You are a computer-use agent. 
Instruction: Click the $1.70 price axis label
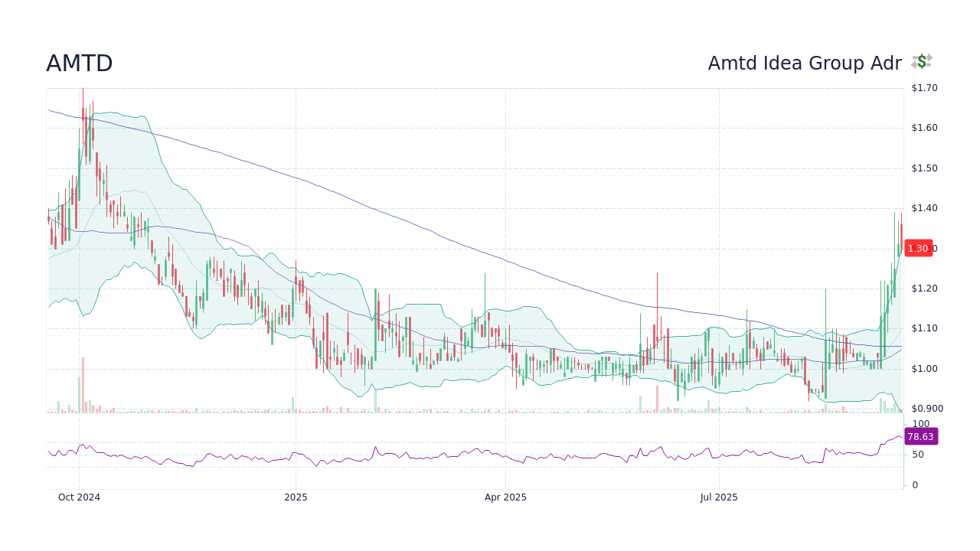tap(923, 87)
